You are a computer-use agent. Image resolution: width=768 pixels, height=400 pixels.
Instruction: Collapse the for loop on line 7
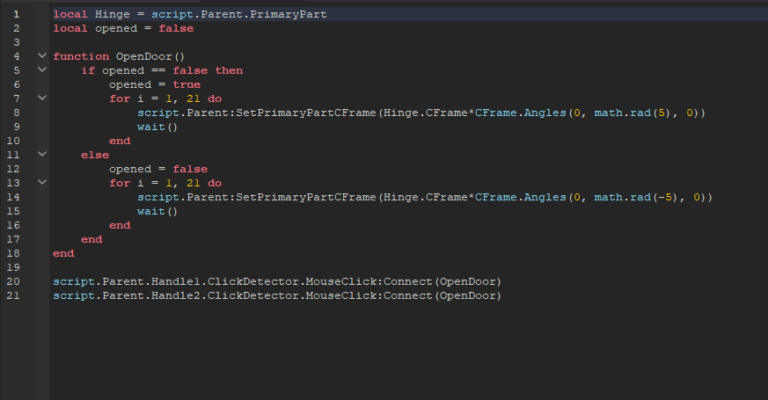pos(41,99)
